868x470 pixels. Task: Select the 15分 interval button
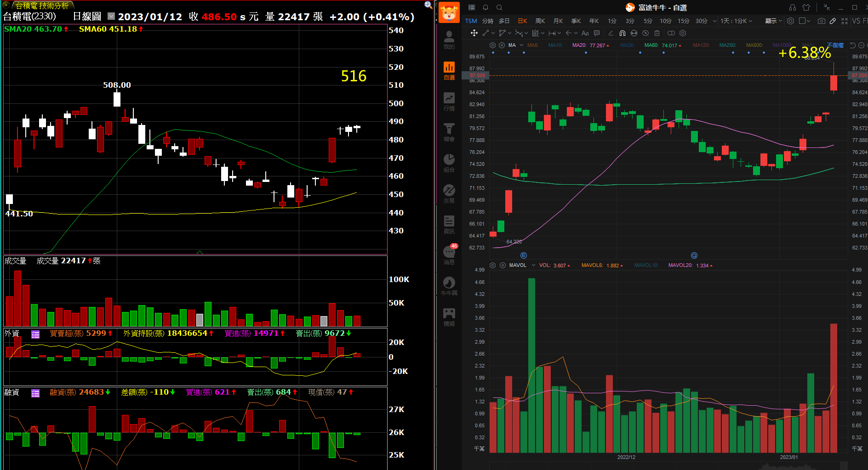684,21
